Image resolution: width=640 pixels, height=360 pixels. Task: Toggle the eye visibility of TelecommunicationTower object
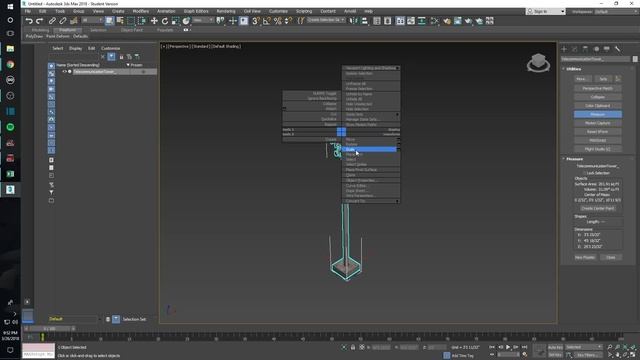(x=64, y=72)
